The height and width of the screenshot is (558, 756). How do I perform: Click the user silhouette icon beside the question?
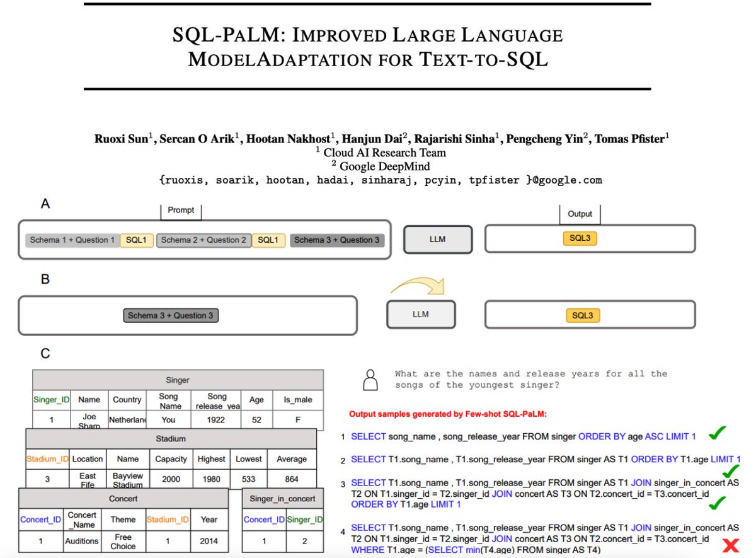pyautogui.click(x=371, y=380)
